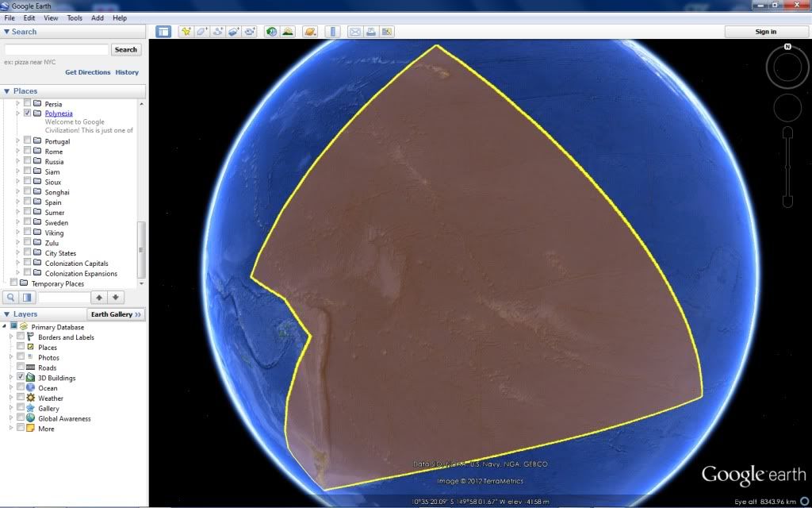Screen dimensions: 812x508
Task: Open the Earth Gallery button
Action: [116, 314]
